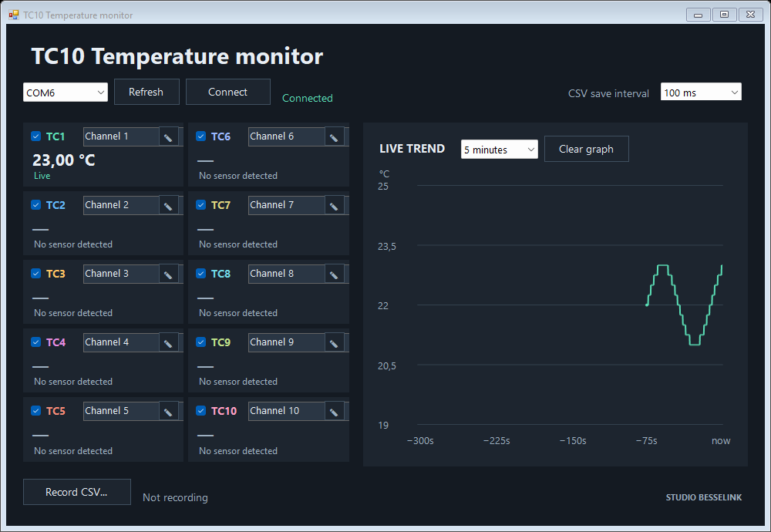Click the Channel 3 name field
This screenshot has width=771, height=532.
click(x=121, y=274)
